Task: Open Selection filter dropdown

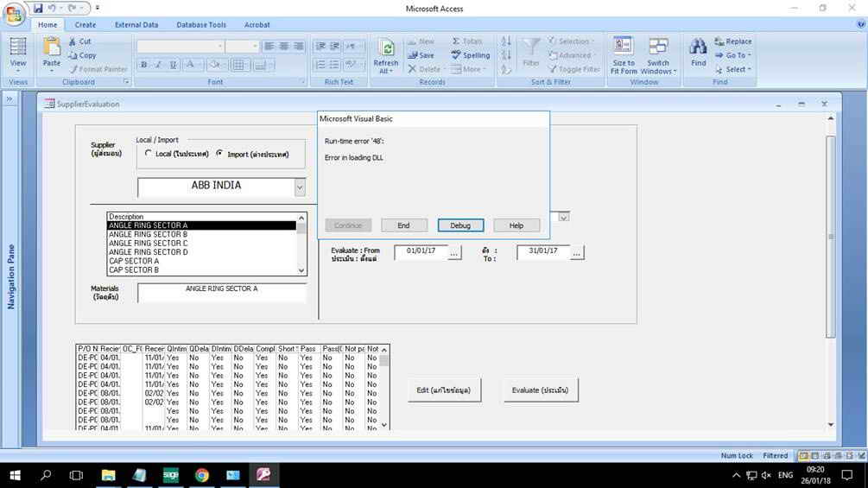Action: [x=571, y=41]
